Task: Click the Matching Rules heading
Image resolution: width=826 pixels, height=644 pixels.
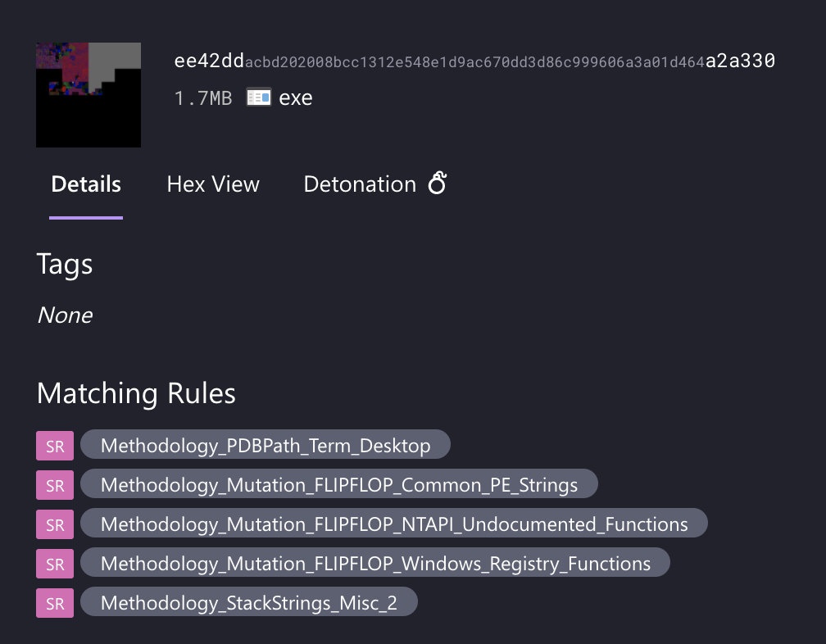Action: (136, 393)
